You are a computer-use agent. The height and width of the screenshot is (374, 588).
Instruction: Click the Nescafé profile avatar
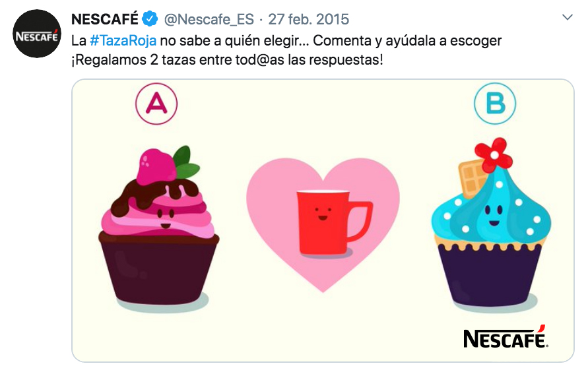(x=36, y=34)
